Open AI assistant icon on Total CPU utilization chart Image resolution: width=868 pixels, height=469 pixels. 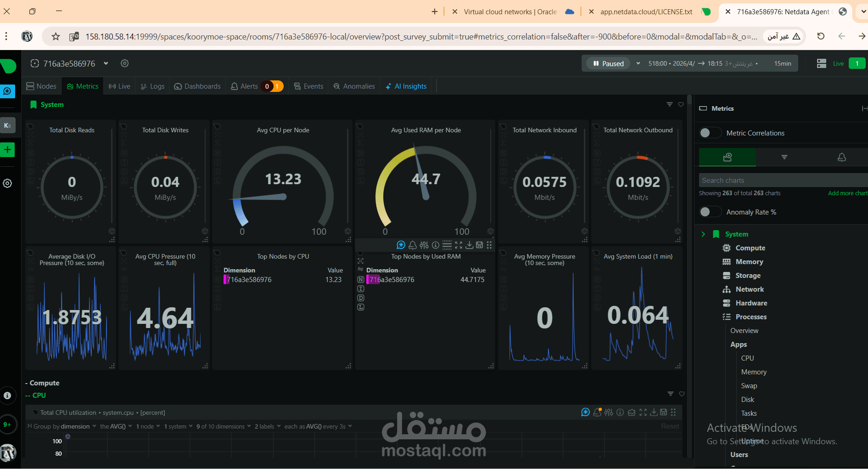585,412
